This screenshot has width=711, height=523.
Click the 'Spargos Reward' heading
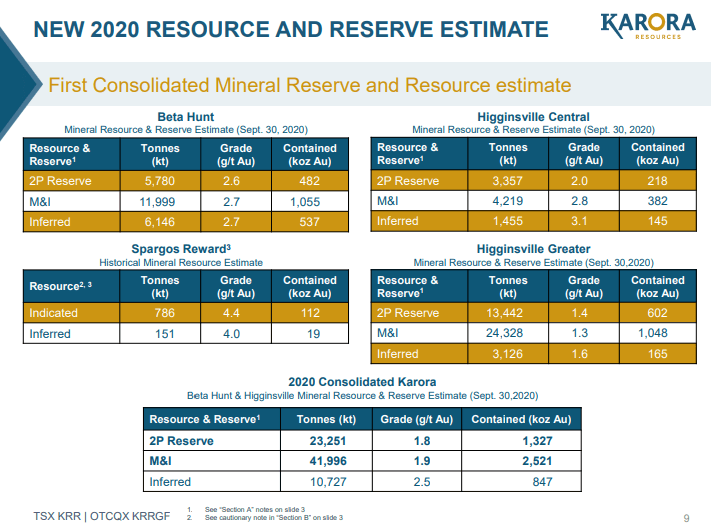coord(181,249)
